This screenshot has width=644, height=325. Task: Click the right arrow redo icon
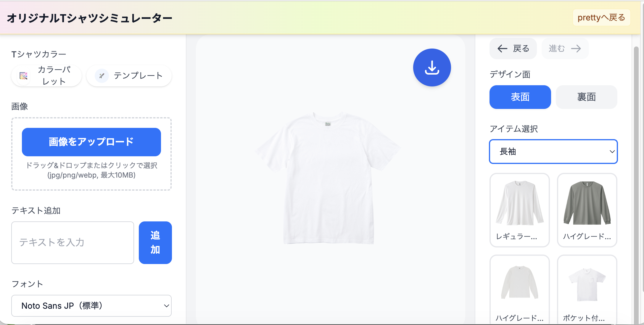pos(576,49)
